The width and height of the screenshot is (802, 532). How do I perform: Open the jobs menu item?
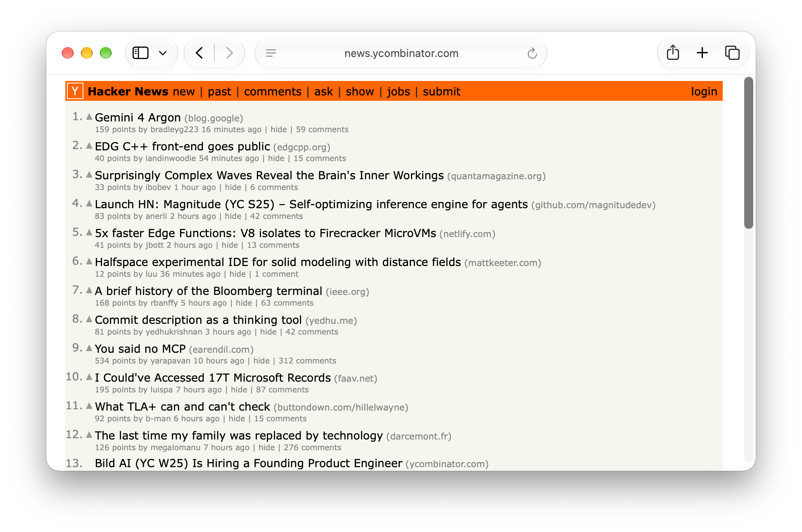399,92
